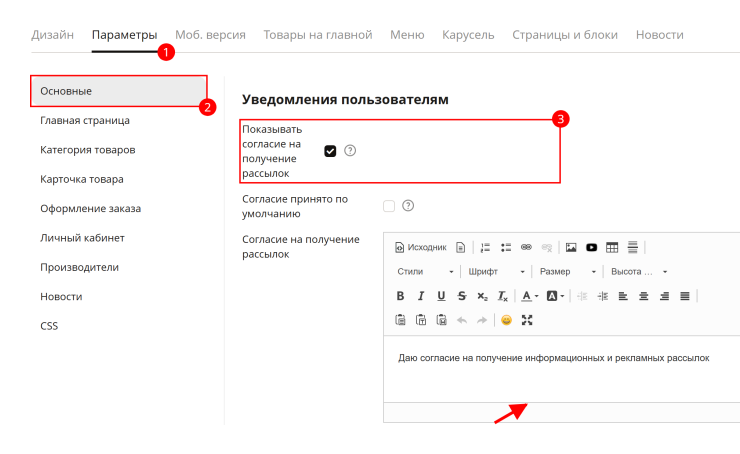
Task: Click the insert link icon
Action: [526, 247]
